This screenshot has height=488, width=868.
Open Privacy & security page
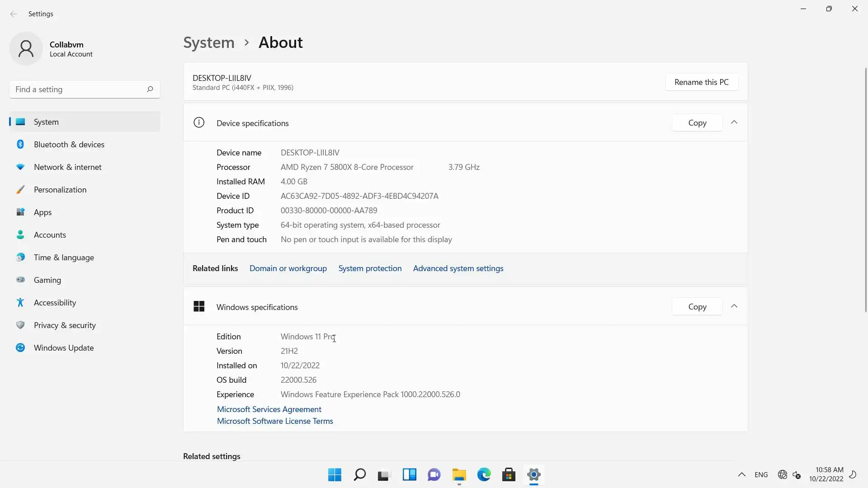click(x=65, y=325)
